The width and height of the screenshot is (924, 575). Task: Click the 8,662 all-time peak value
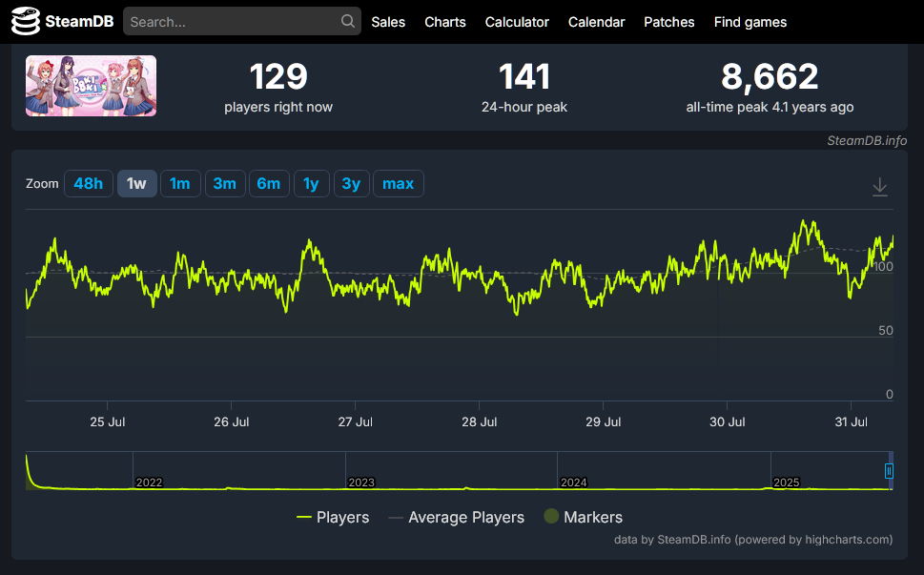tap(770, 76)
